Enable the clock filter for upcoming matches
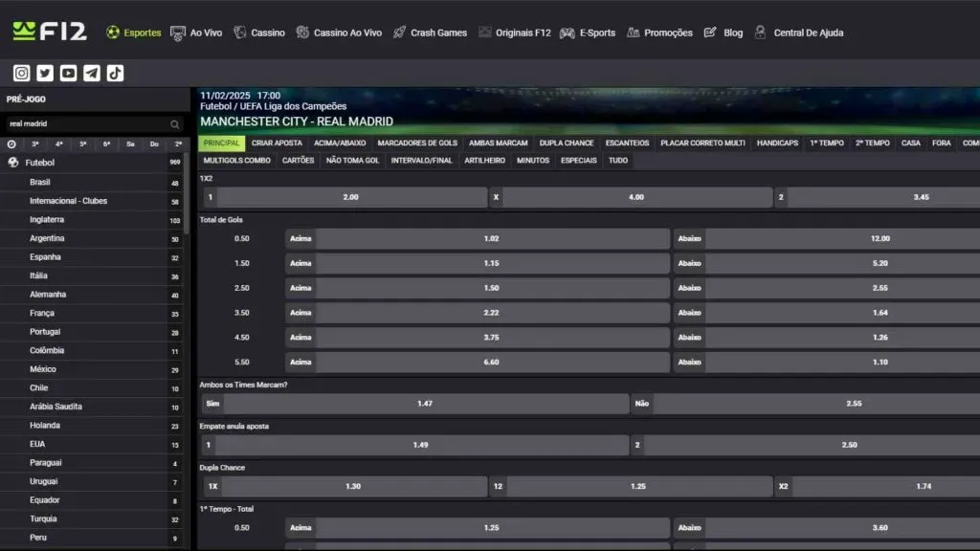The image size is (980, 551). [11, 143]
